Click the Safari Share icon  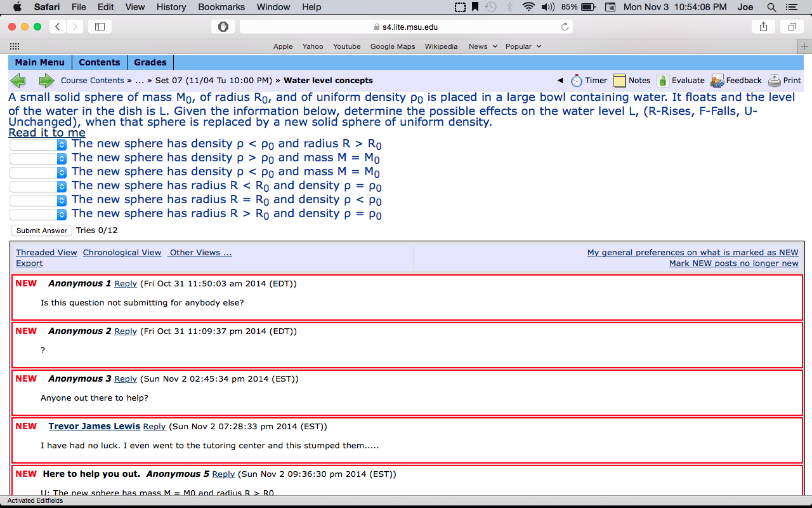pos(763,27)
